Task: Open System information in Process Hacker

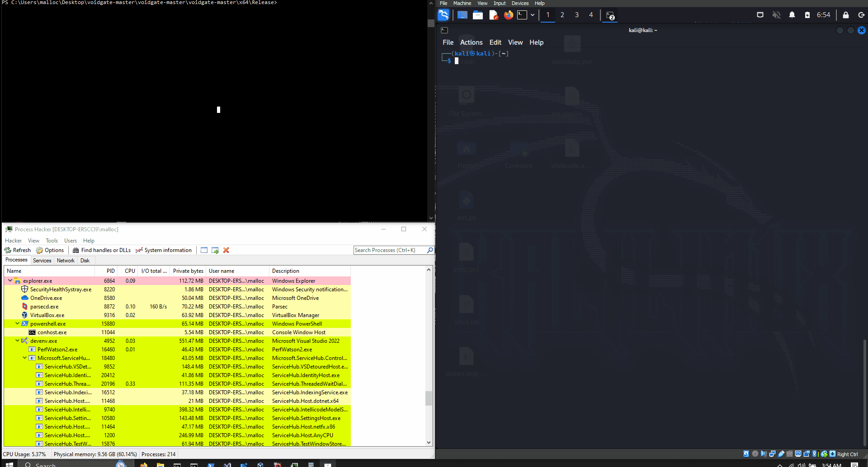Action: click(164, 250)
